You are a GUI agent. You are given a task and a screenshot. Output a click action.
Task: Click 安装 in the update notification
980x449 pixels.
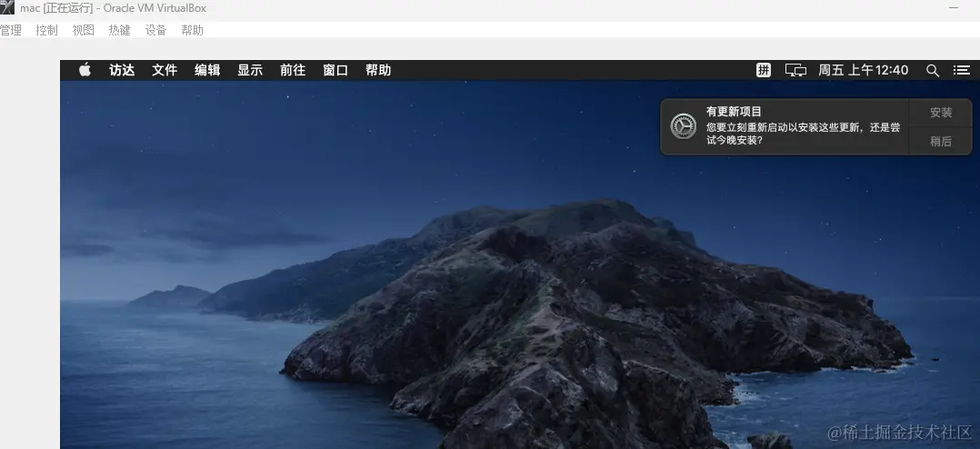click(941, 113)
